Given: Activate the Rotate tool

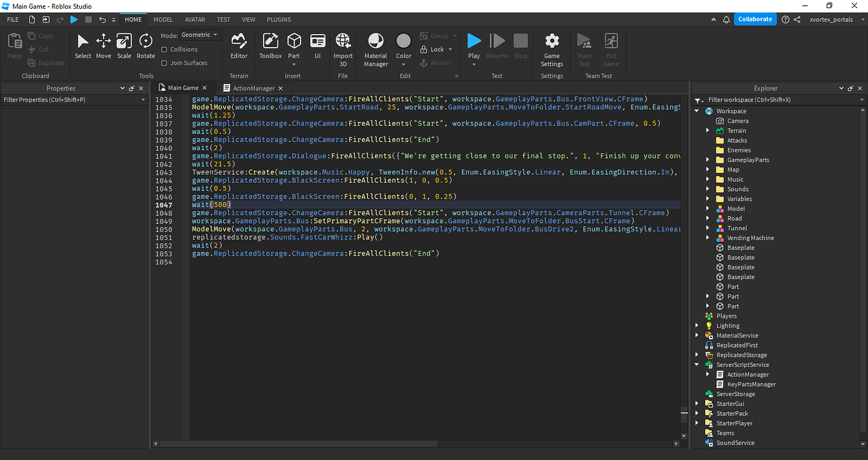Looking at the screenshot, I should (x=146, y=47).
